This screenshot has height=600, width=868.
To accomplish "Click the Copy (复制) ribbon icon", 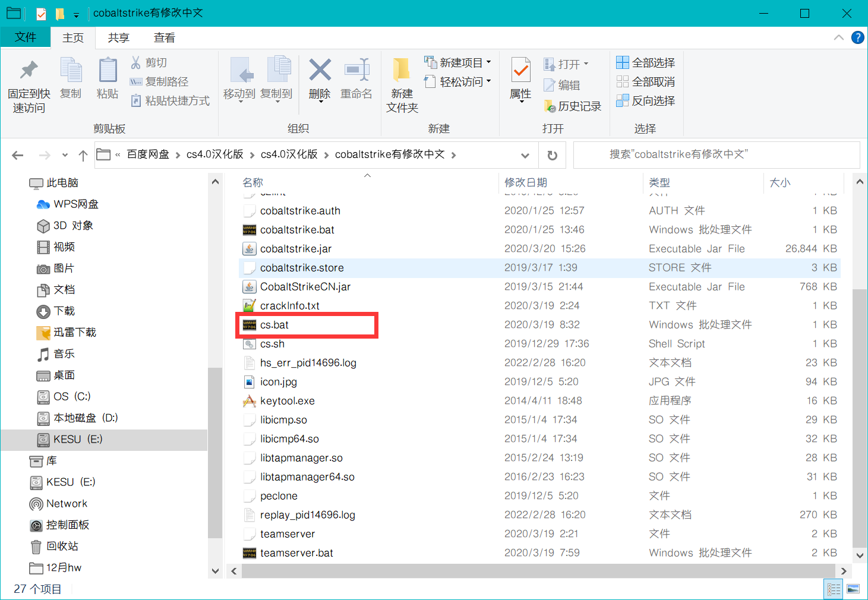I will [71, 71].
